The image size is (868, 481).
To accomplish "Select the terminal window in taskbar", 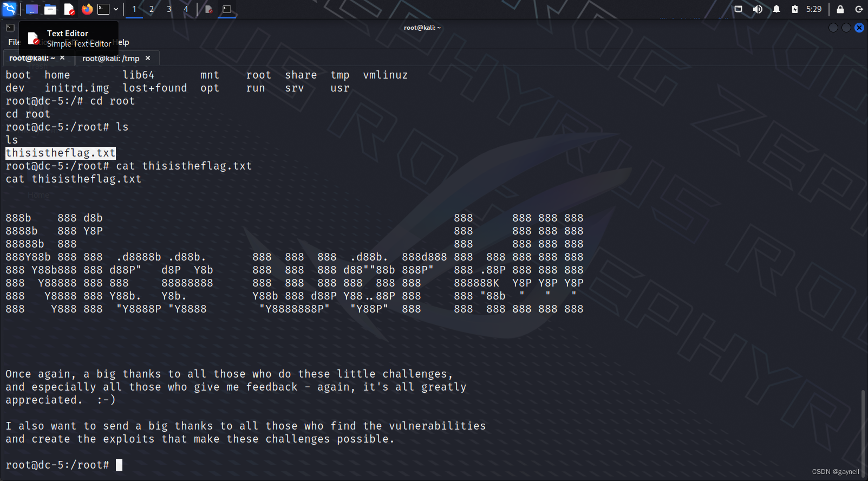I will click(227, 9).
